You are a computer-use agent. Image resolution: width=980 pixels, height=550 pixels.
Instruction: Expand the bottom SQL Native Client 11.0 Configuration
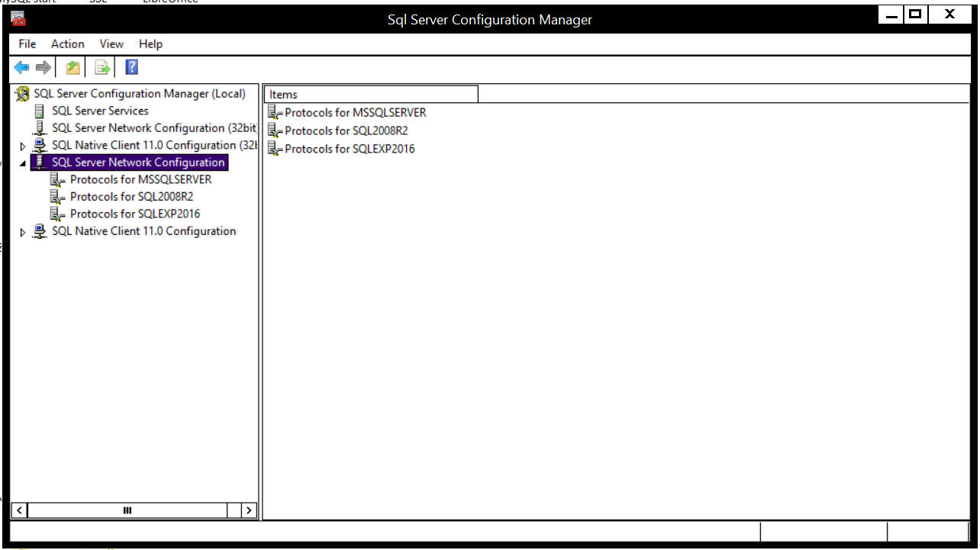pos(23,232)
